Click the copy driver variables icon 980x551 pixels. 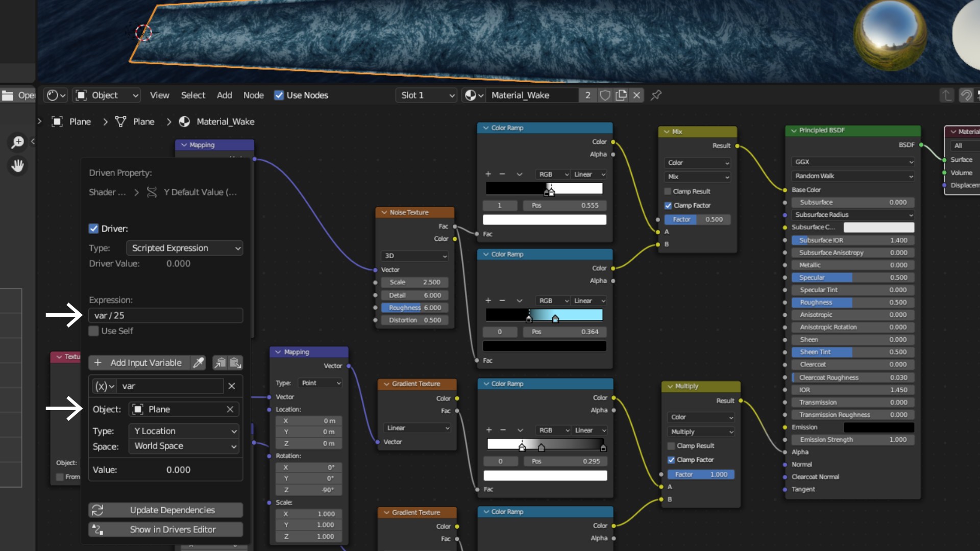coord(220,363)
